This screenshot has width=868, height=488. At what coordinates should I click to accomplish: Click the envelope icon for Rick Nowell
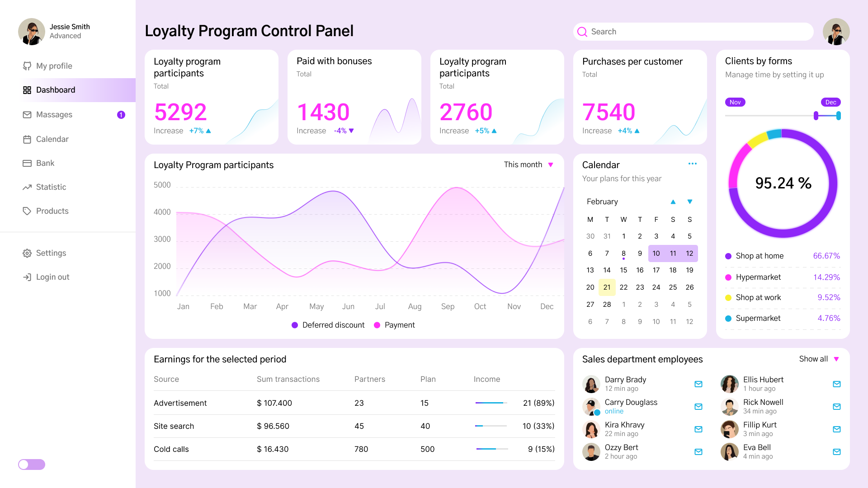tap(837, 407)
